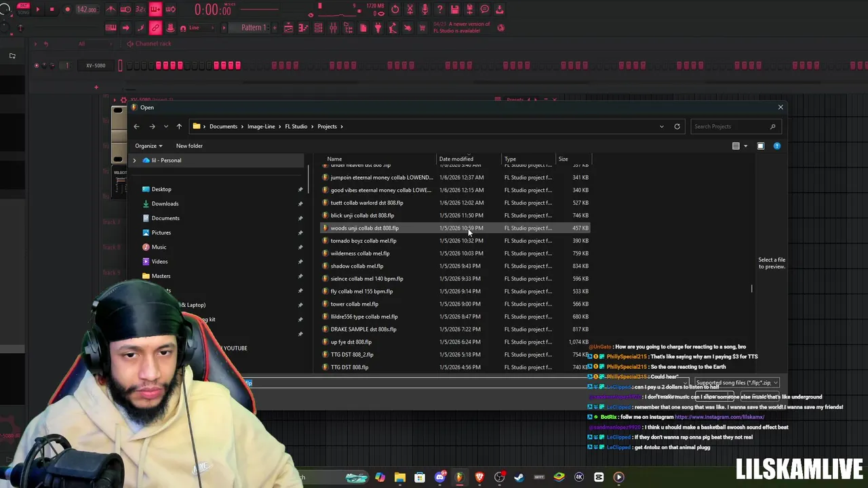
Task: Open the Supported song files type dropdown
Action: (x=736, y=383)
